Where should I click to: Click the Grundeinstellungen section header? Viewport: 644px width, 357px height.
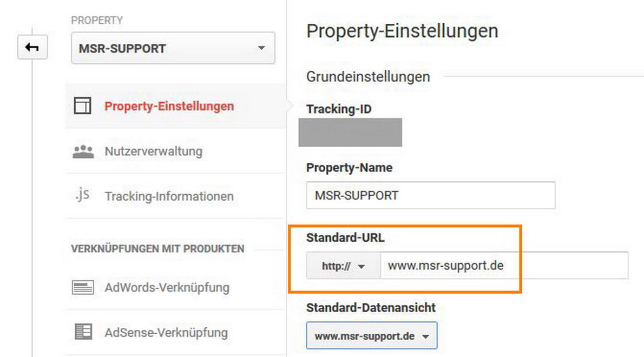368,77
